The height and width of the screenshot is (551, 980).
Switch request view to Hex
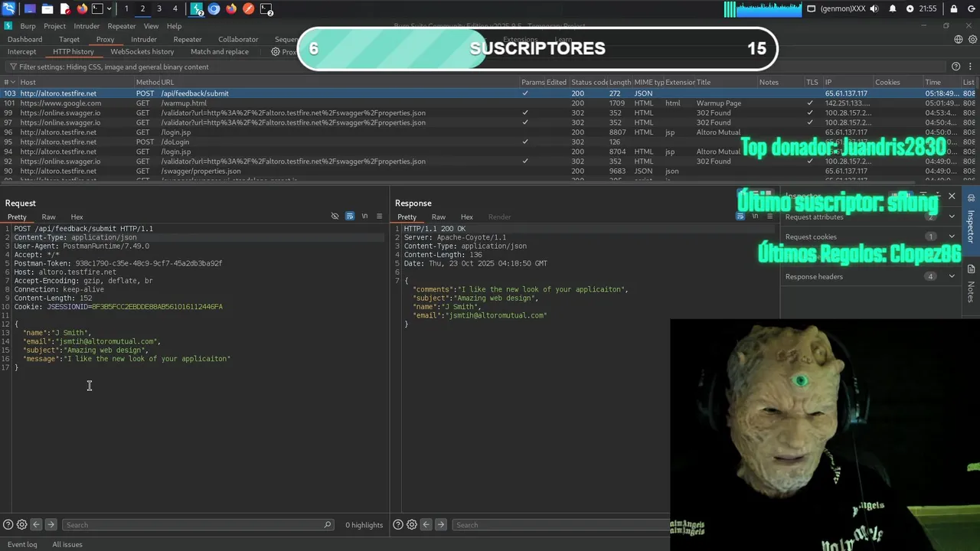click(77, 217)
